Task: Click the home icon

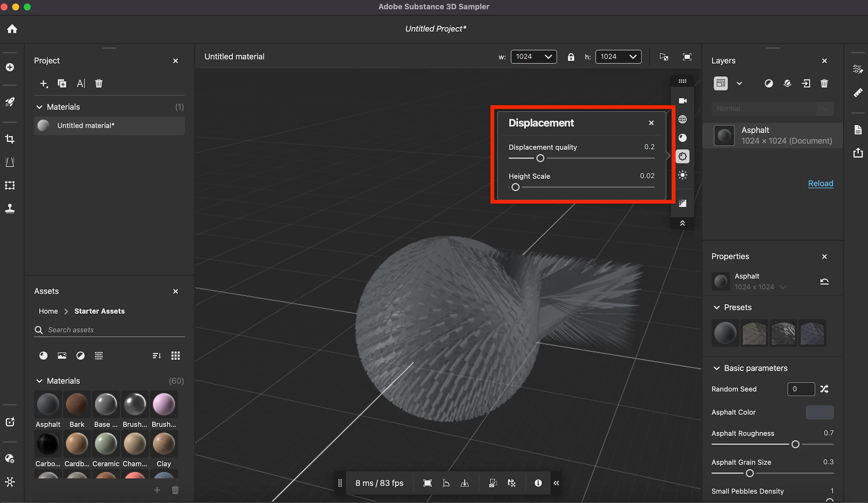Action: (12, 29)
